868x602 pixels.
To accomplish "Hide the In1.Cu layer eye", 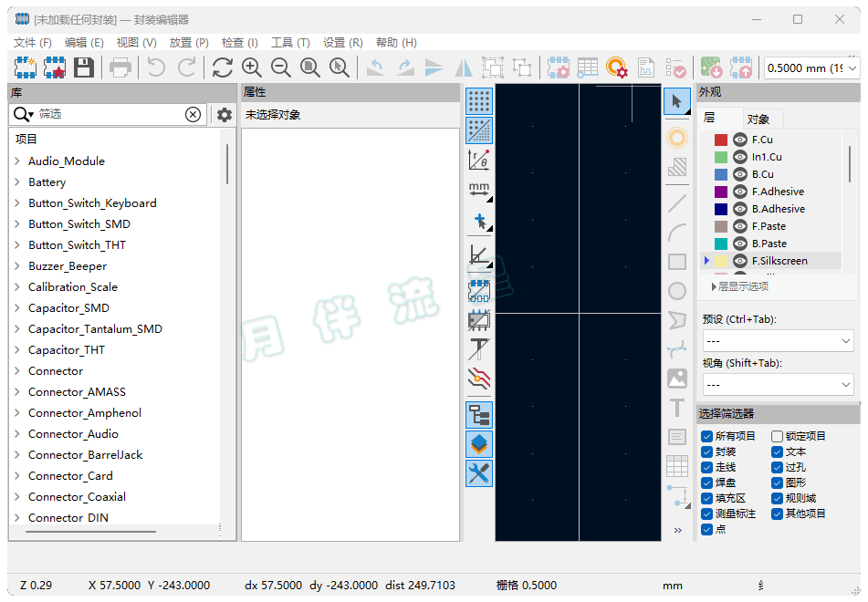I will click(740, 157).
